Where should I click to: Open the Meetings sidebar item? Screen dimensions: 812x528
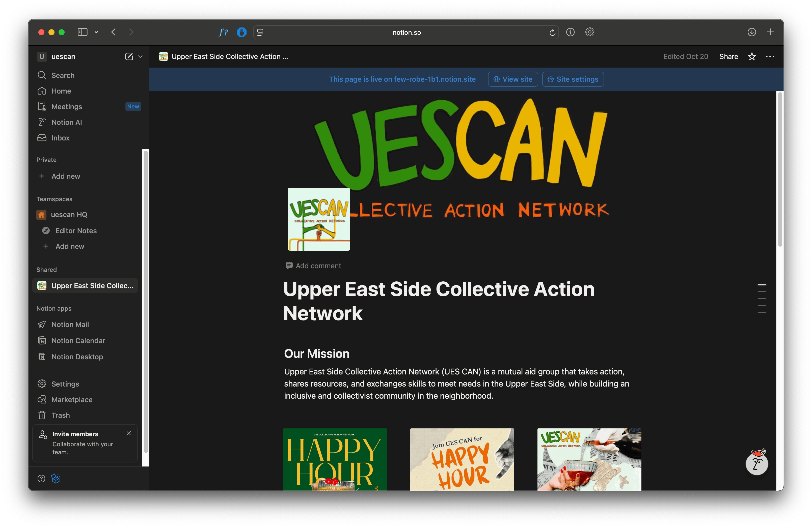tap(67, 107)
